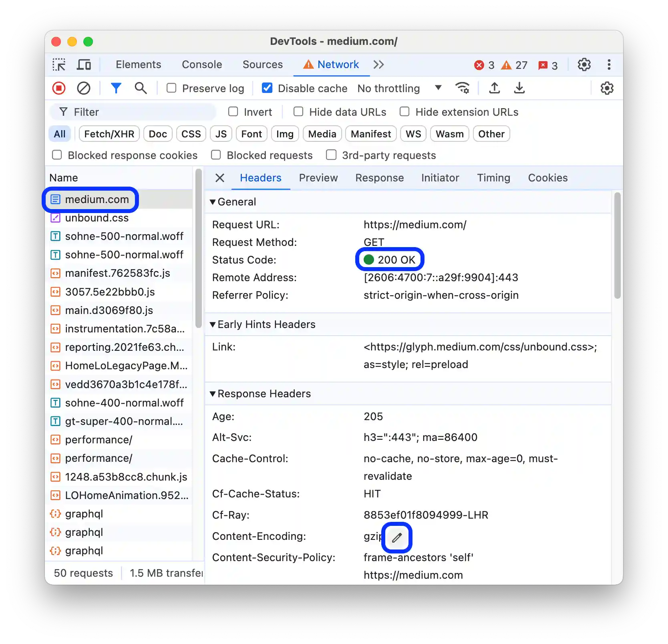The height and width of the screenshot is (644, 668).
Task: Select the medium.com request
Action: [97, 199]
